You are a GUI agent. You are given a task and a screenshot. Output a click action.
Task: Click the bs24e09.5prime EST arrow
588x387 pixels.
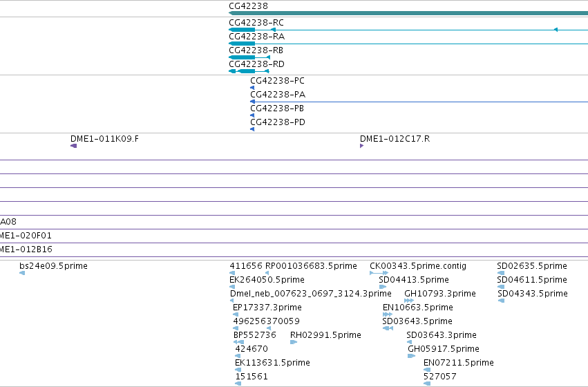[x=22, y=273]
